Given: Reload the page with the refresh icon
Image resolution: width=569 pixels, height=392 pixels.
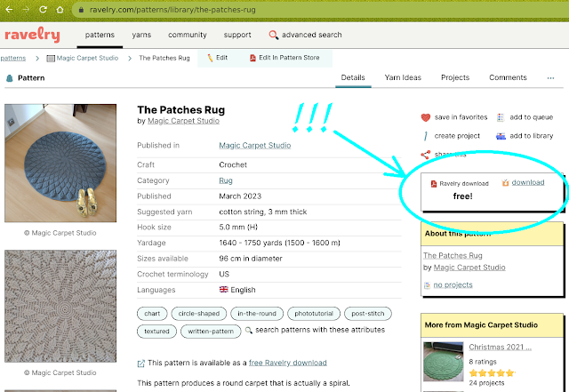Looking at the screenshot, I should point(43,10).
